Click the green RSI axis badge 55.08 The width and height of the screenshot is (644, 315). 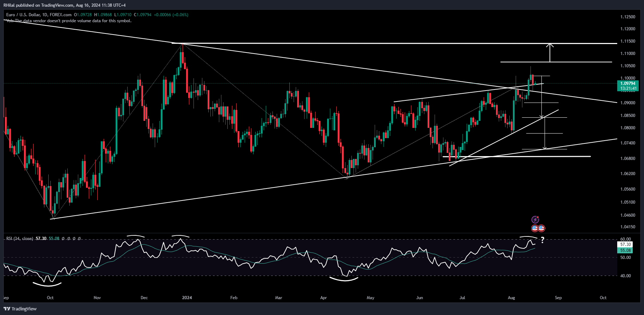point(625,251)
